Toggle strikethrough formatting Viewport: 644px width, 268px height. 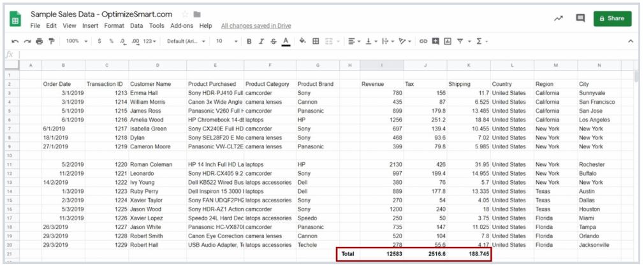[x=274, y=41]
